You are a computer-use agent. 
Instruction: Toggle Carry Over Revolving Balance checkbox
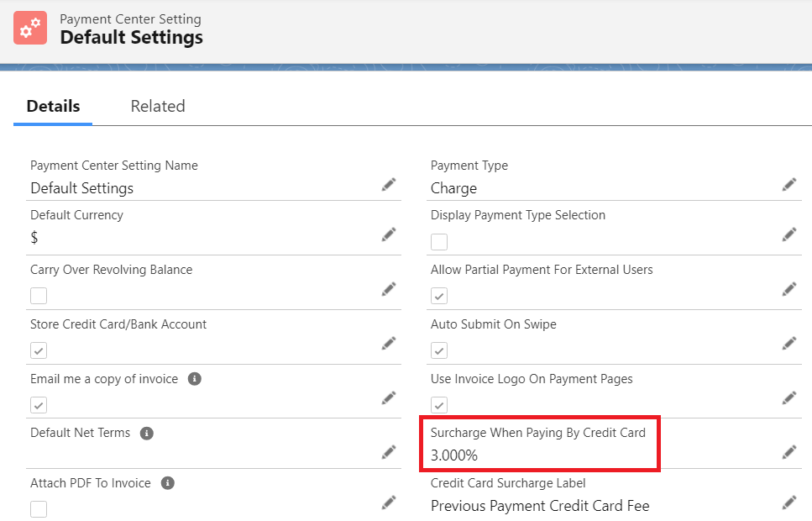39,296
